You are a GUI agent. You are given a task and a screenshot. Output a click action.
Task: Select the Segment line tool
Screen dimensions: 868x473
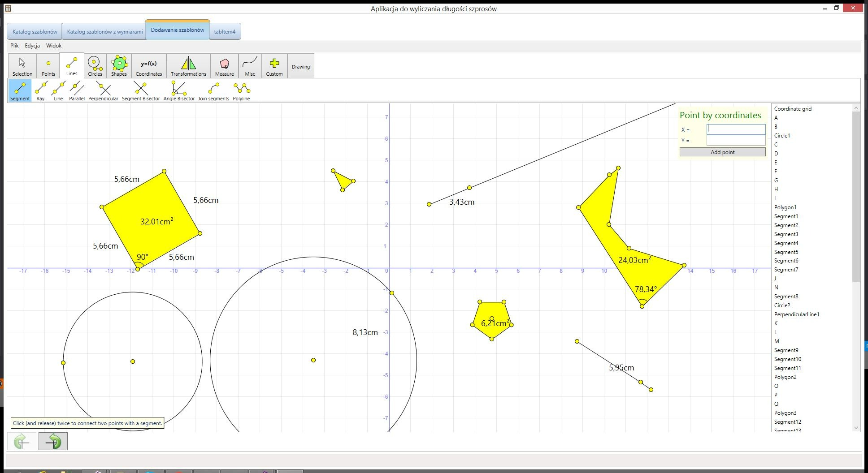(x=20, y=91)
